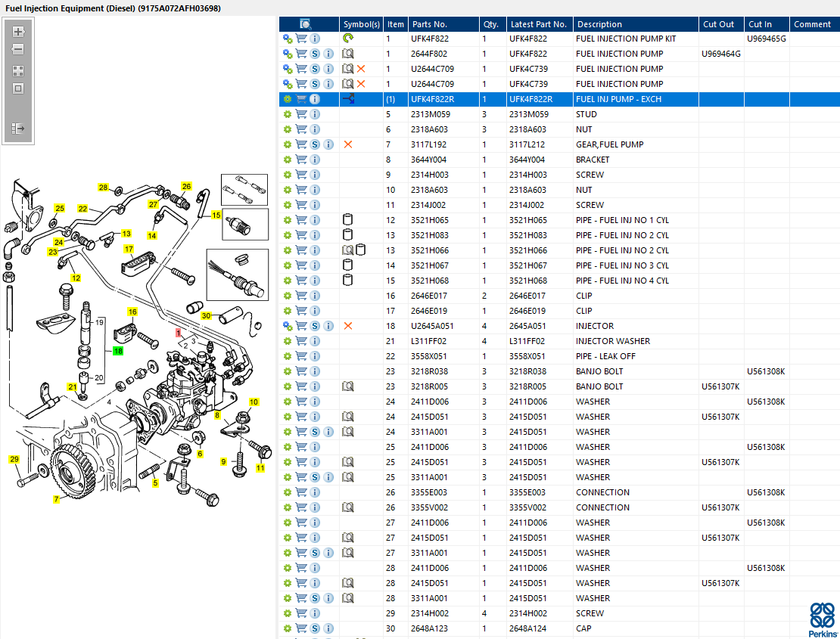Sort by the Qty. column header

coord(493,24)
